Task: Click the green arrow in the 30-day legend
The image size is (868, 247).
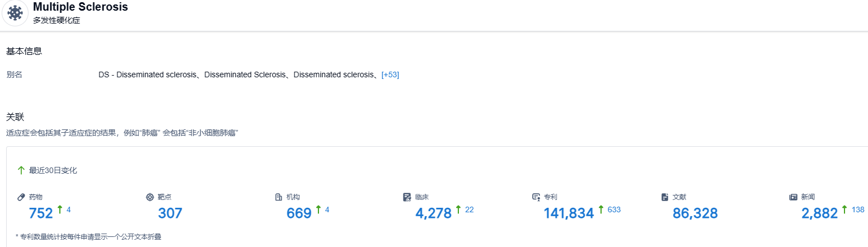Action: coord(21,170)
